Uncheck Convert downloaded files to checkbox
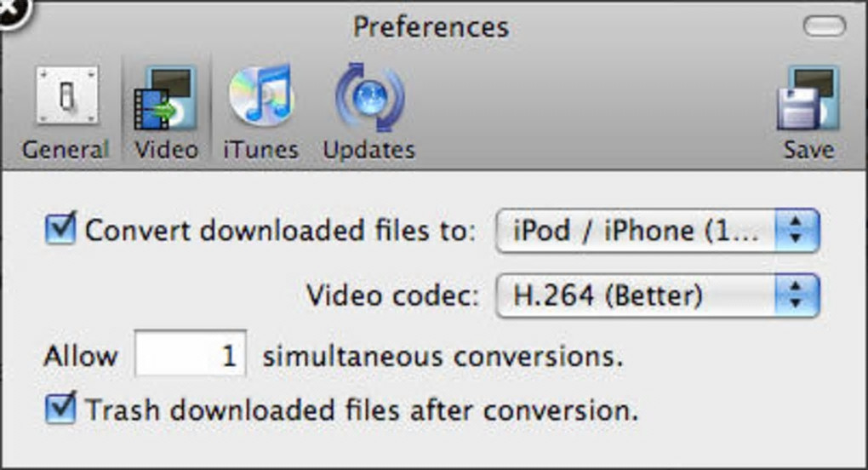Screen dimensions: 868x470 tap(60, 231)
